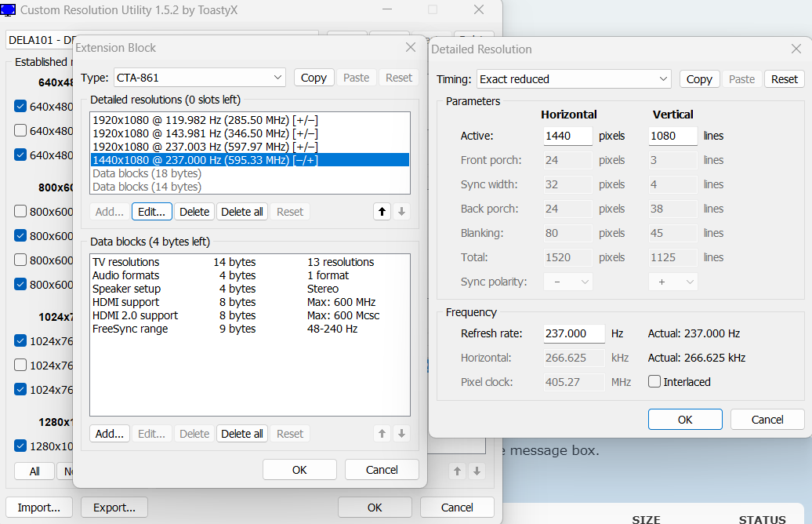Image resolution: width=812 pixels, height=524 pixels.
Task: Move the selected detailed resolution up
Action: point(382,212)
